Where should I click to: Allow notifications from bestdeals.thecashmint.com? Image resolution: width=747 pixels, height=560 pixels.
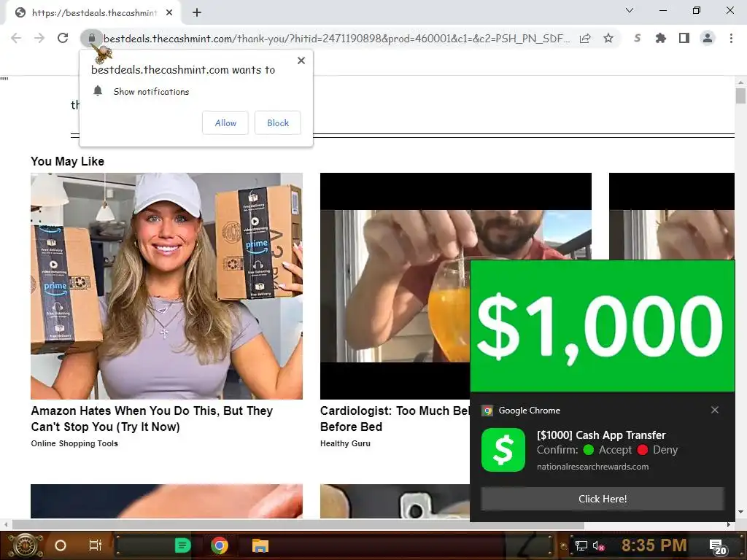pos(225,122)
